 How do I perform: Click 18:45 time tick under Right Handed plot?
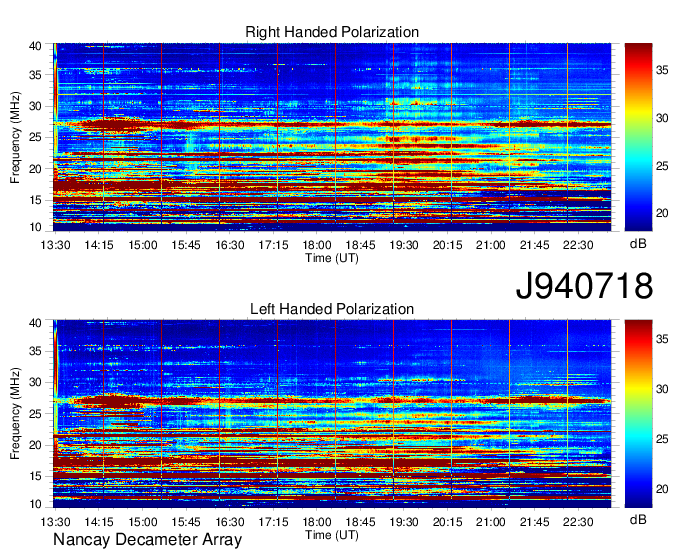(360, 245)
